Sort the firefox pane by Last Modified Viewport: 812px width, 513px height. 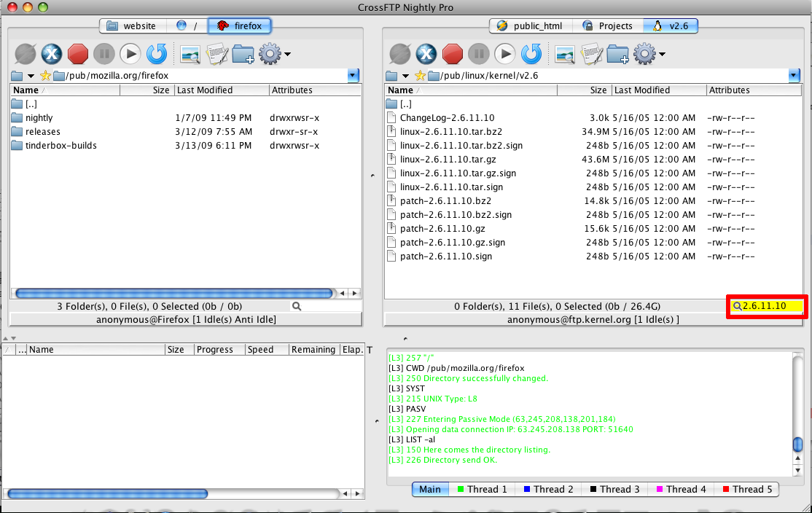(x=221, y=90)
